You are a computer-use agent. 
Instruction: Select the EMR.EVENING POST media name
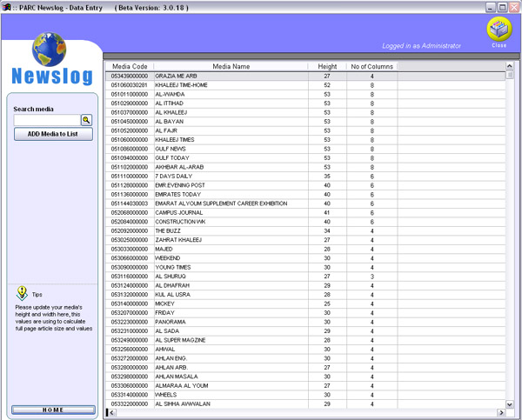[180, 185]
